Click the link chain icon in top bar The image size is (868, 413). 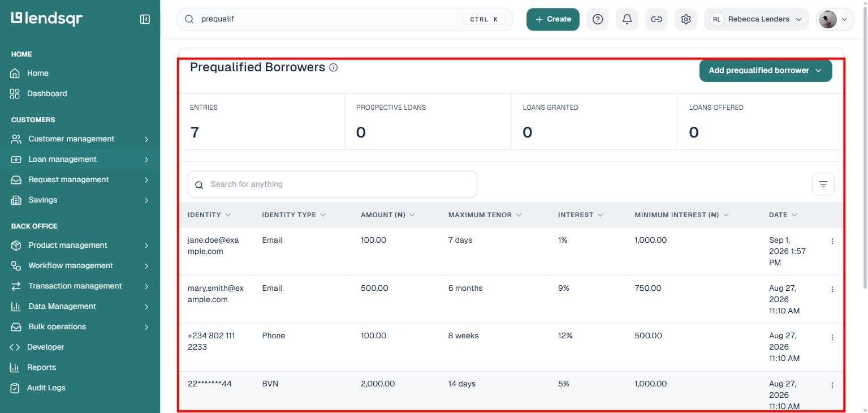(657, 19)
